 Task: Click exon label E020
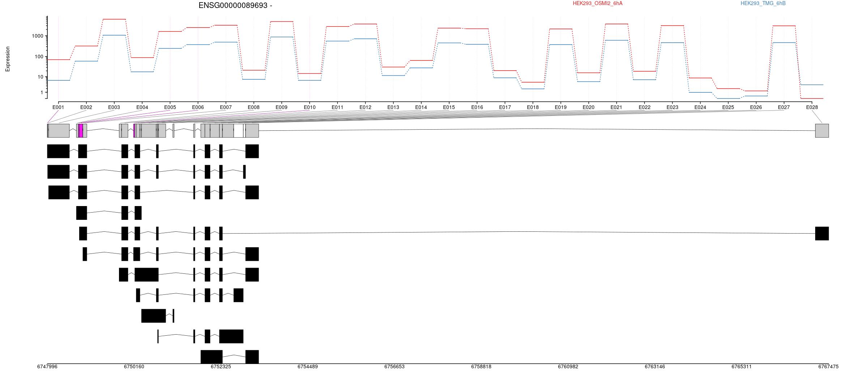tap(588, 107)
